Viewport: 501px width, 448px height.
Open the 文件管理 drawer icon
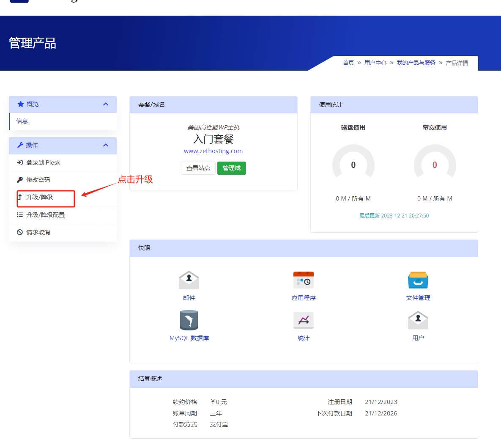pos(418,280)
